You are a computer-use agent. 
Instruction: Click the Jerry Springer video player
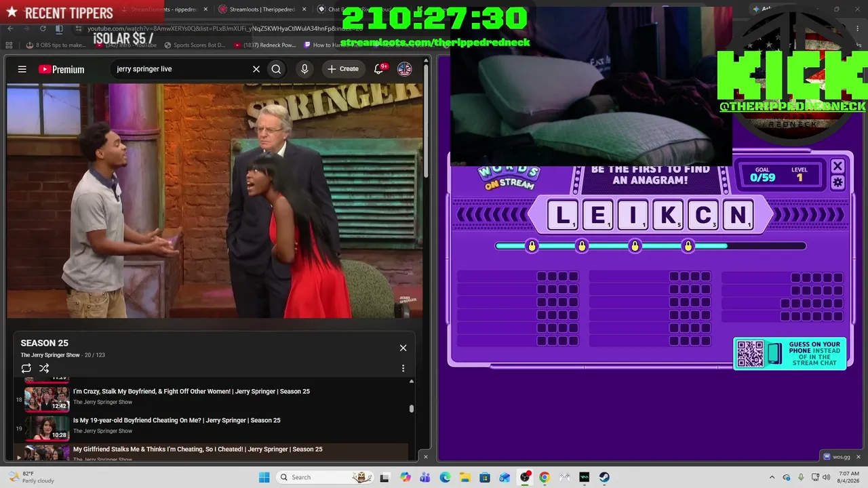pos(214,201)
